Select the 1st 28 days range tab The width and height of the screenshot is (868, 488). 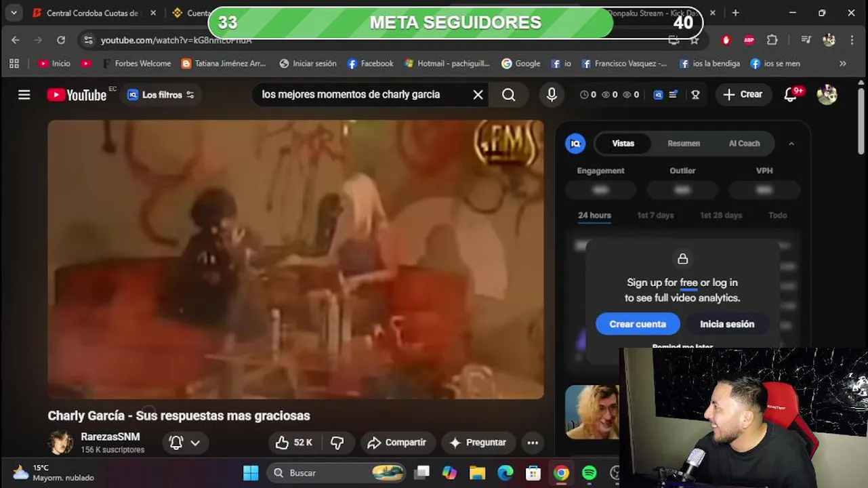click(721, 216)
